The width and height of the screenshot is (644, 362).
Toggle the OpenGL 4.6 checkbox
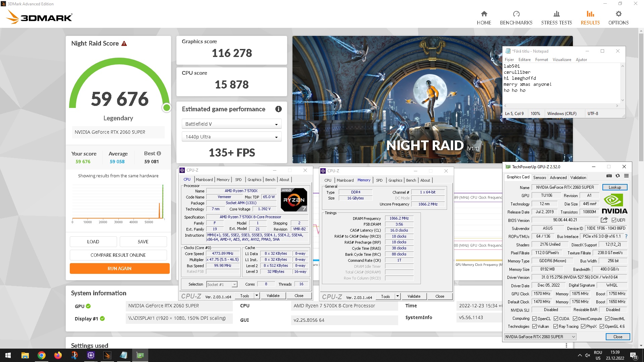[x=602, y=326]
